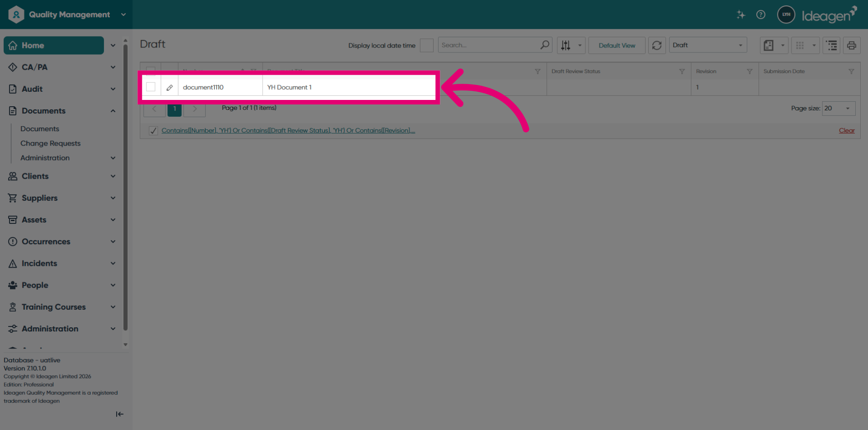Select page 1 button
868x430 pixels.
[175, 109]
